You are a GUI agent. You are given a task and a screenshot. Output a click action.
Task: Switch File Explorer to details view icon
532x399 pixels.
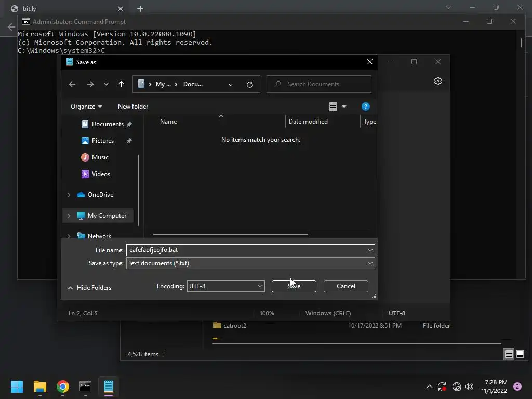(509, 354)
